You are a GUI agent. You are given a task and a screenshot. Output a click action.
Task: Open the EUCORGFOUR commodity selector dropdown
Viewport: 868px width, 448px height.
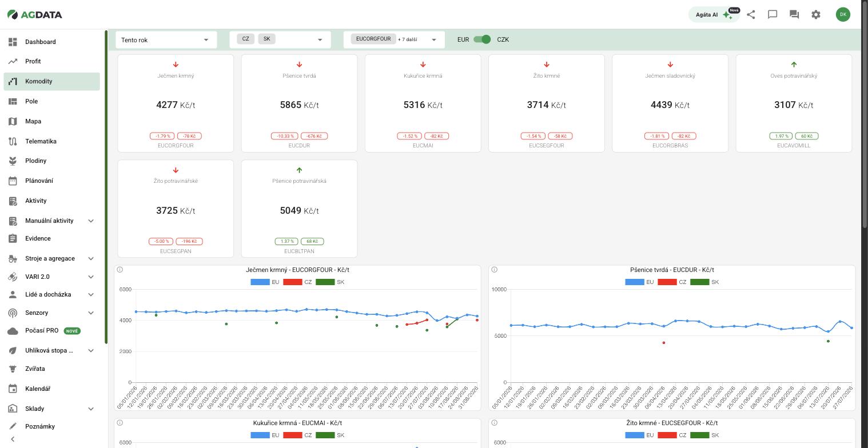tap(394, 39)
